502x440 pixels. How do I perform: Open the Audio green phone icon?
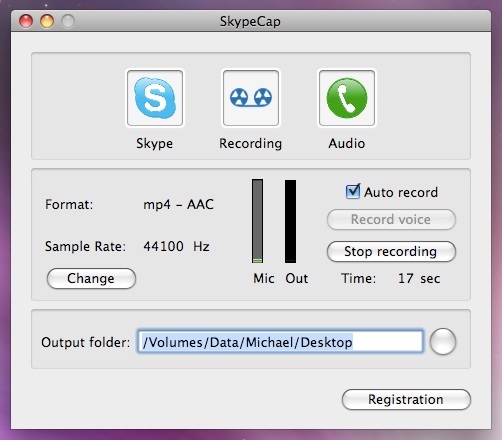[347, 98]
